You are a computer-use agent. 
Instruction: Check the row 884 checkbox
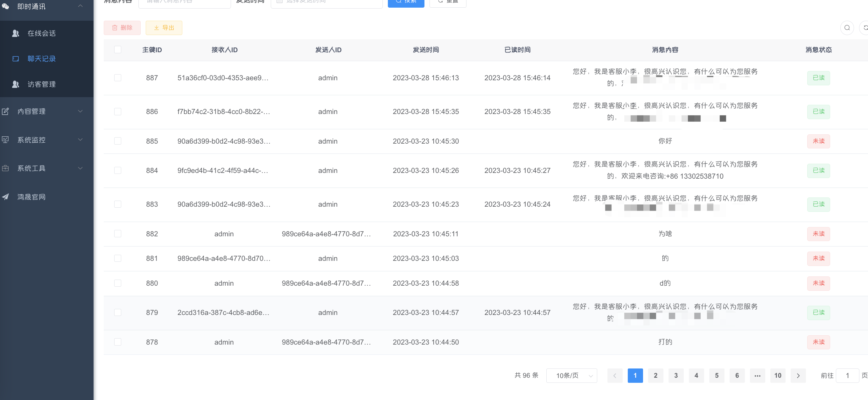(x=118, y=170)
